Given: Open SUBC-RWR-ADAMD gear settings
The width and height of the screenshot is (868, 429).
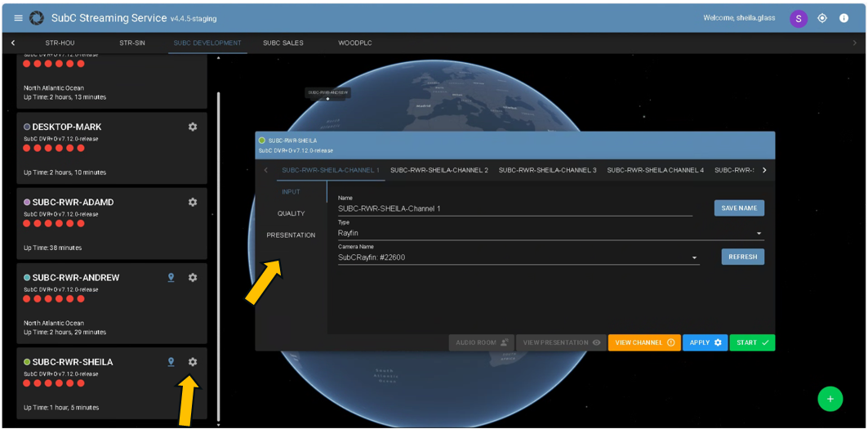Looking at the screenshot, I should [193, 202].
